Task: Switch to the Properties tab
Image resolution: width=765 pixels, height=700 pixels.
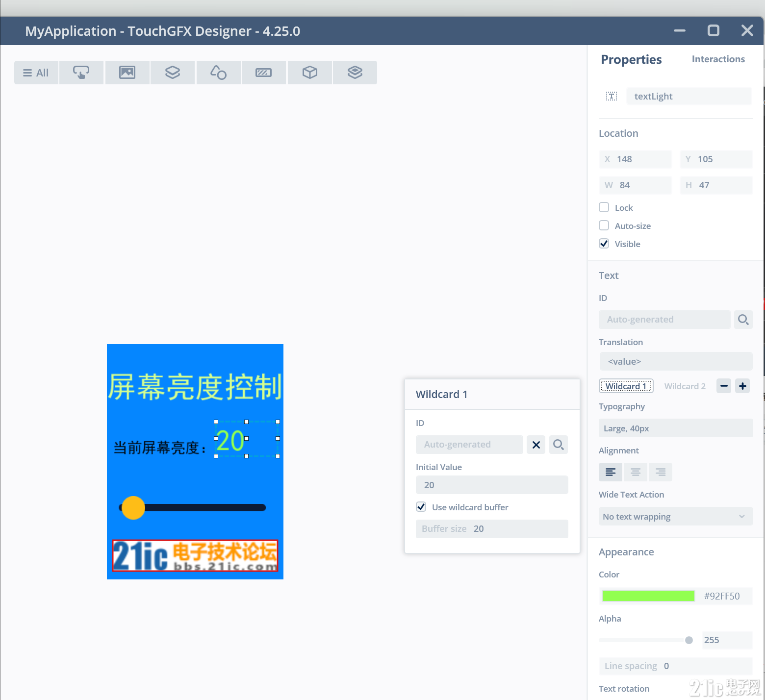Action: 632,59
